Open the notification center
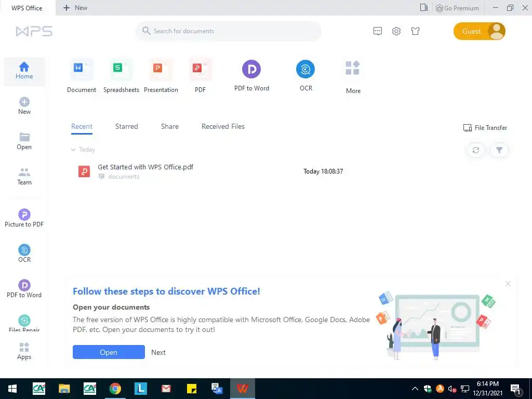Image resolution: width=532 pixels, height=399 pixels. pyautogui.click(x=516, y=390)
